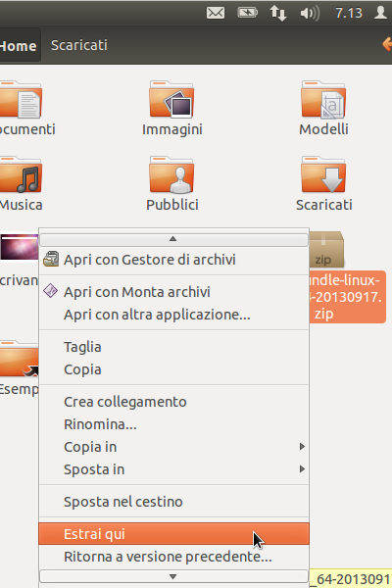
Task: Select the Scrivania desktop thumbnail
Action: pyautogui.click(x=20, y=247)
